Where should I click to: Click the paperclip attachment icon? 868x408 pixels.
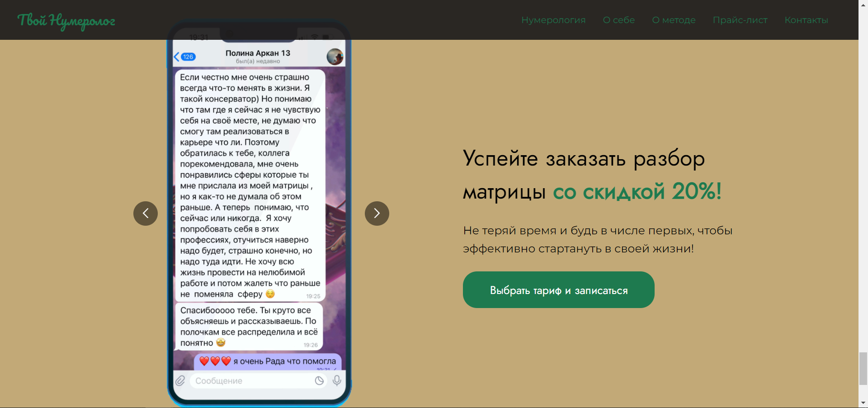click(180, 381)
